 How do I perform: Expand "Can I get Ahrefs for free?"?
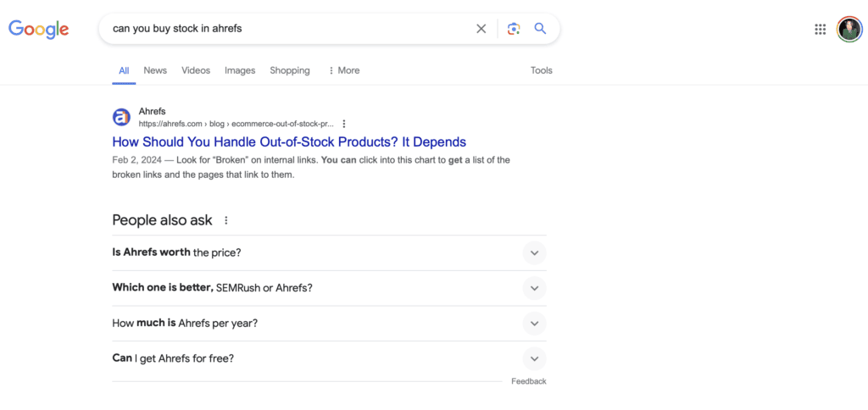tap(329, 358)
